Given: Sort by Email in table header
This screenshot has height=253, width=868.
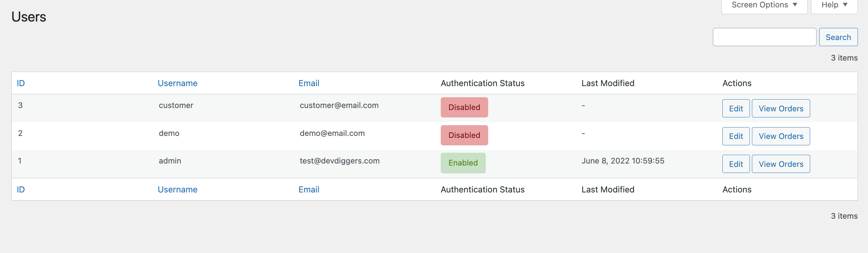Looking at the screenshot, I should 309,83.
